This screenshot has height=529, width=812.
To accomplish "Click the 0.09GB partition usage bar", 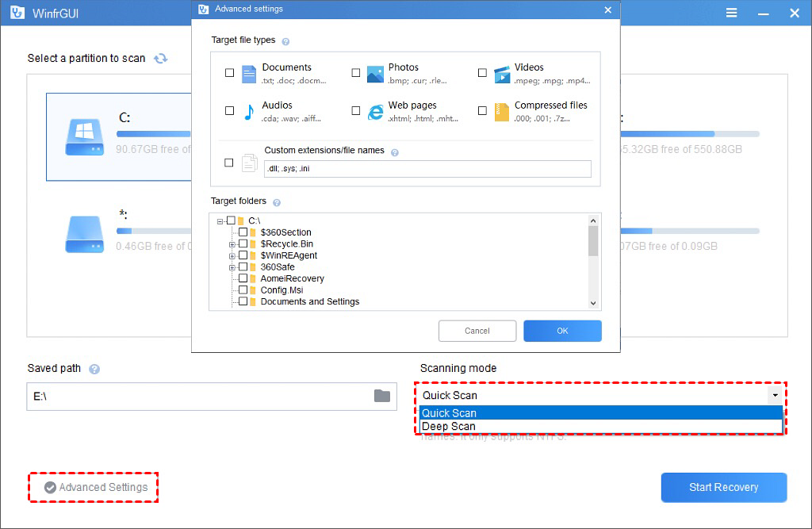I will (x=690, y=231).
